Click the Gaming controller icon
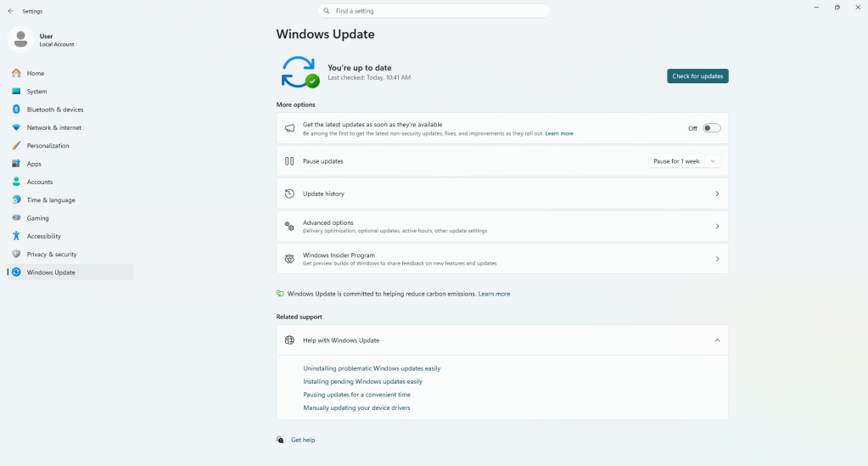 coord(16,218)
